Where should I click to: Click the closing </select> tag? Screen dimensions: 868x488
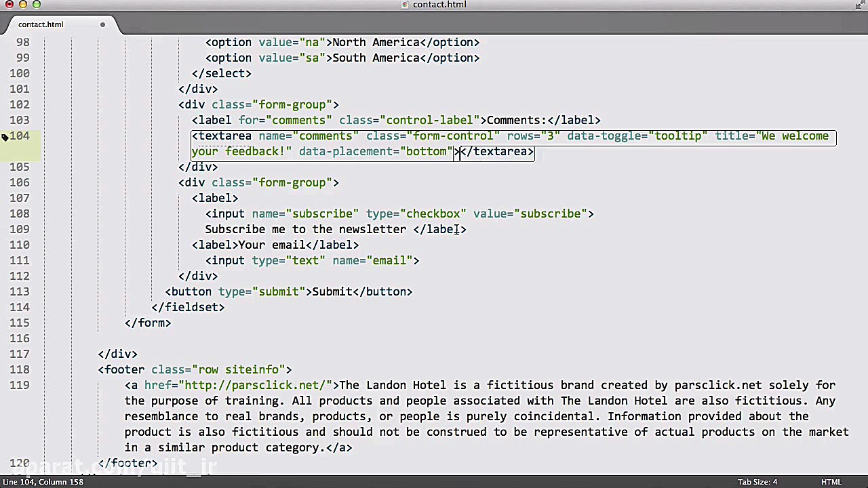point(222,73)
